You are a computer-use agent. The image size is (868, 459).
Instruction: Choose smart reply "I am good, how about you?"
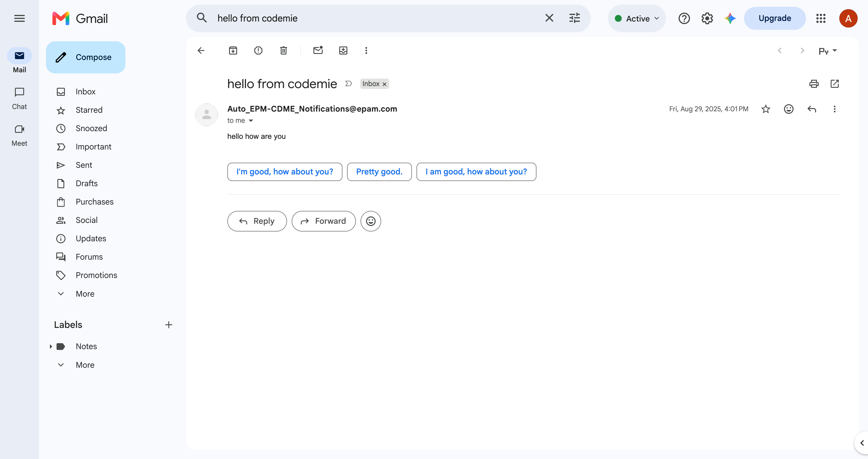coord(476,172)
